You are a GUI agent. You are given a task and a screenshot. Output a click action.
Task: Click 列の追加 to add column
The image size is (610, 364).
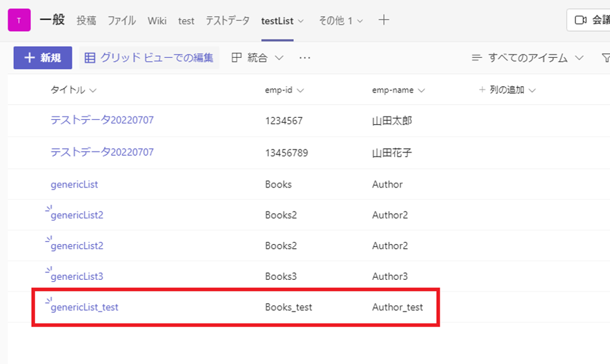507,90
